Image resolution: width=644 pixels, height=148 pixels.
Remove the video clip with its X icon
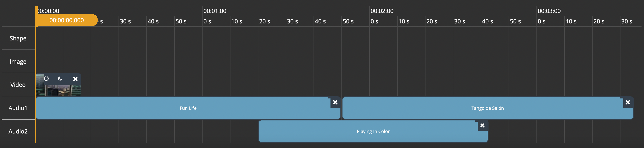(x=75, y=79)
